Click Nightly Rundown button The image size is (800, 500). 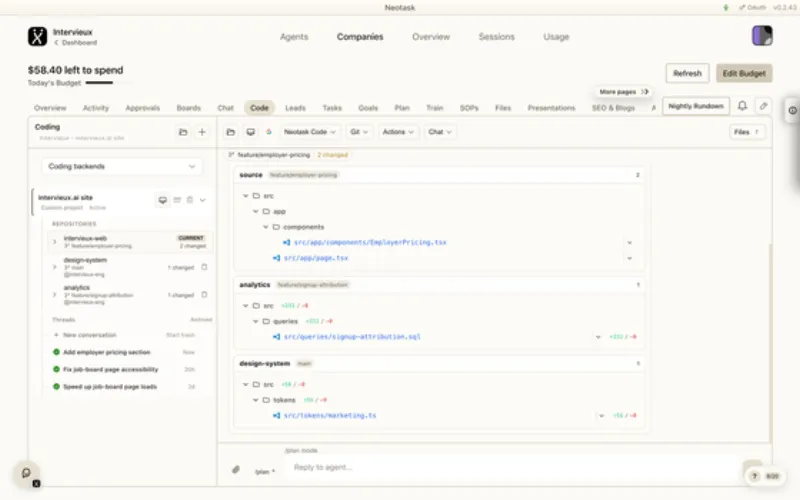click(x=696, y=106)
